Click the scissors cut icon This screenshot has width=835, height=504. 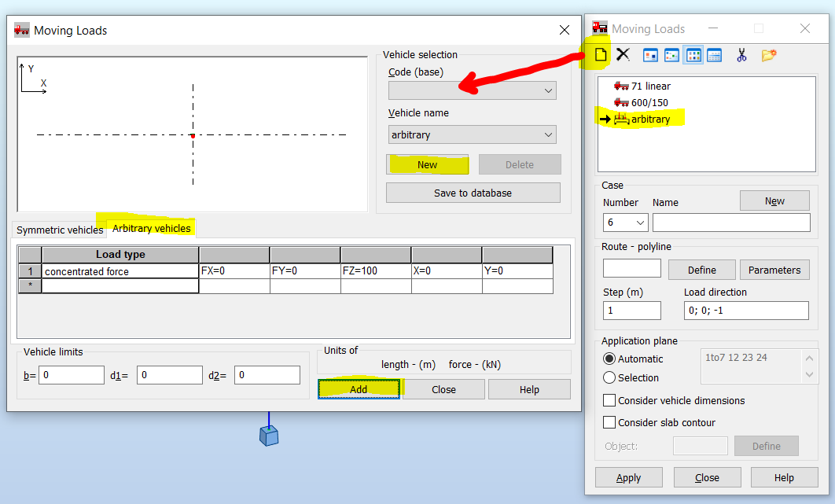pyautogui.click(x=741, y=54)
